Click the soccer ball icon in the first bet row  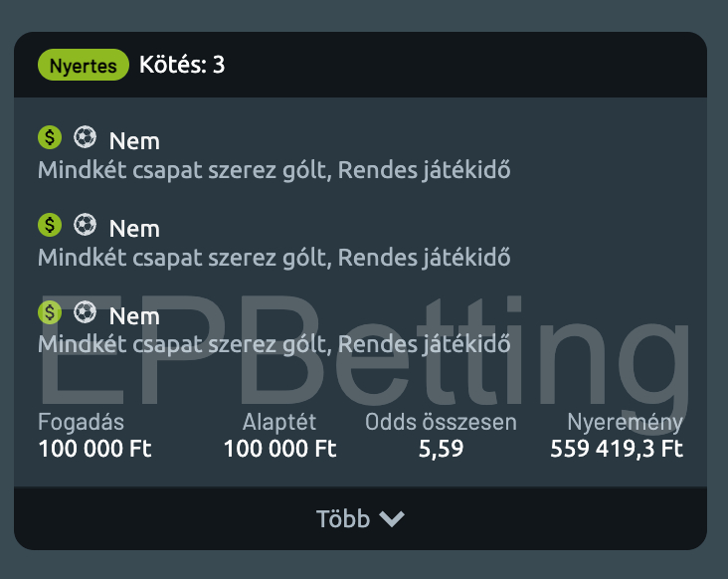coord(85,137)
